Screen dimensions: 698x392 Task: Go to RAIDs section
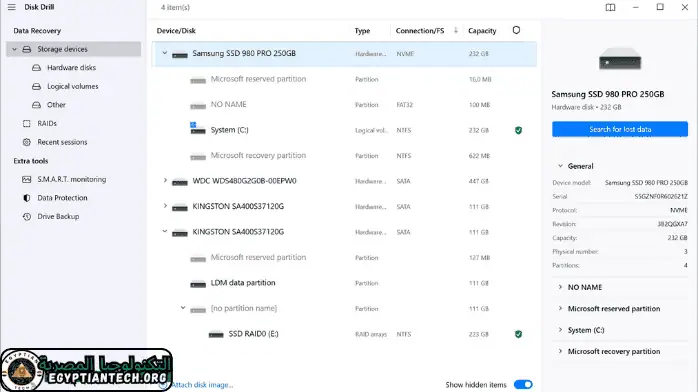47,124
